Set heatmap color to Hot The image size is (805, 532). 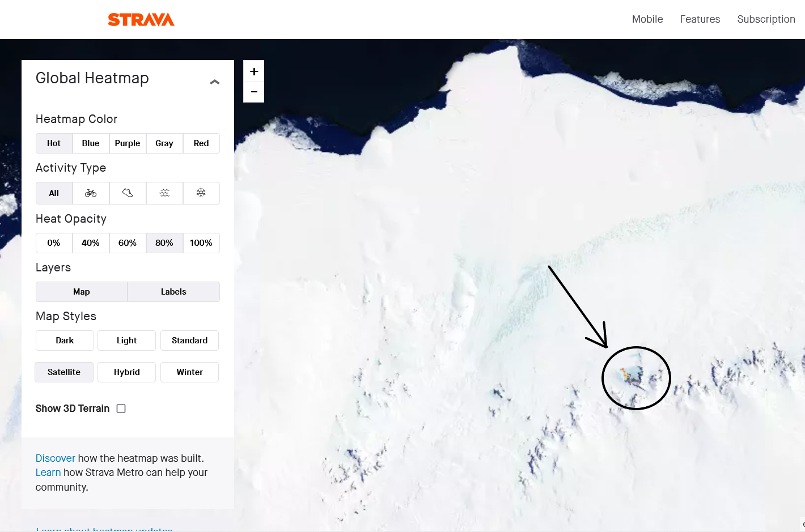coord(54,143)
